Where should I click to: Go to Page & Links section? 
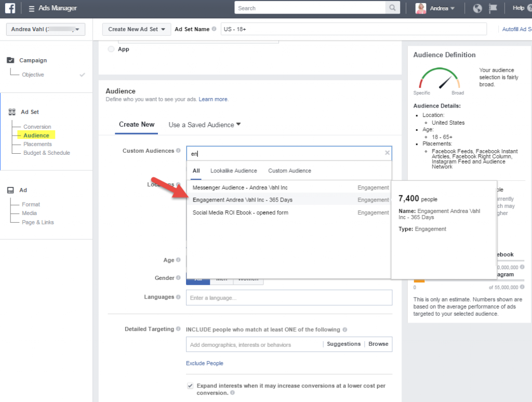tap(37, 222)
